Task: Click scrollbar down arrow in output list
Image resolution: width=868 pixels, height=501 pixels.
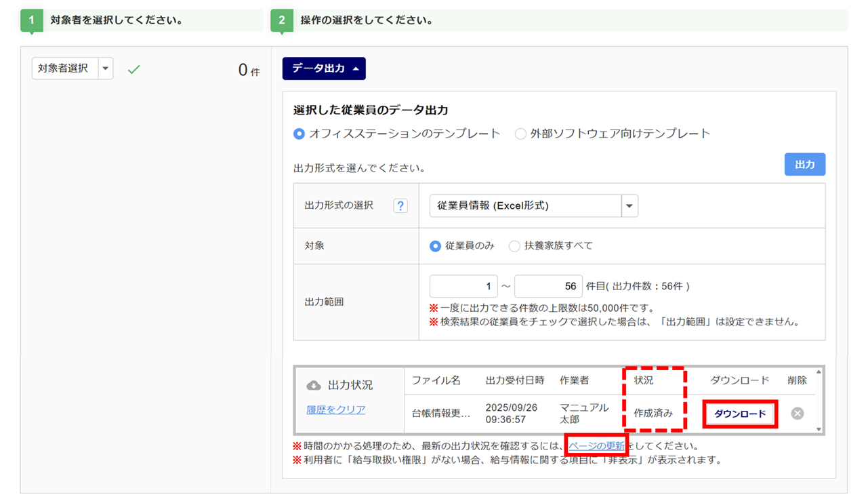Action: pyautogui.click(x=819, y=428)
